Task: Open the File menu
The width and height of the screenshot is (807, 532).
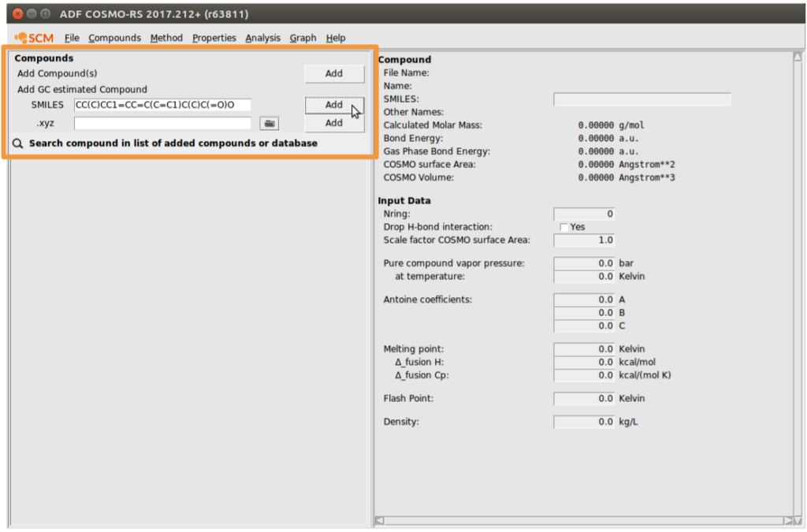Action: pos(72,38)
